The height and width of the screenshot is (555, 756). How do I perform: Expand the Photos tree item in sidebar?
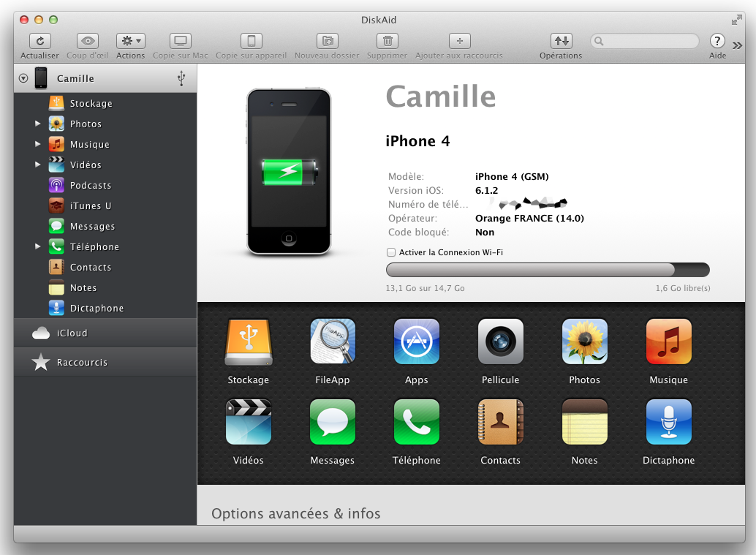point(38,124)
